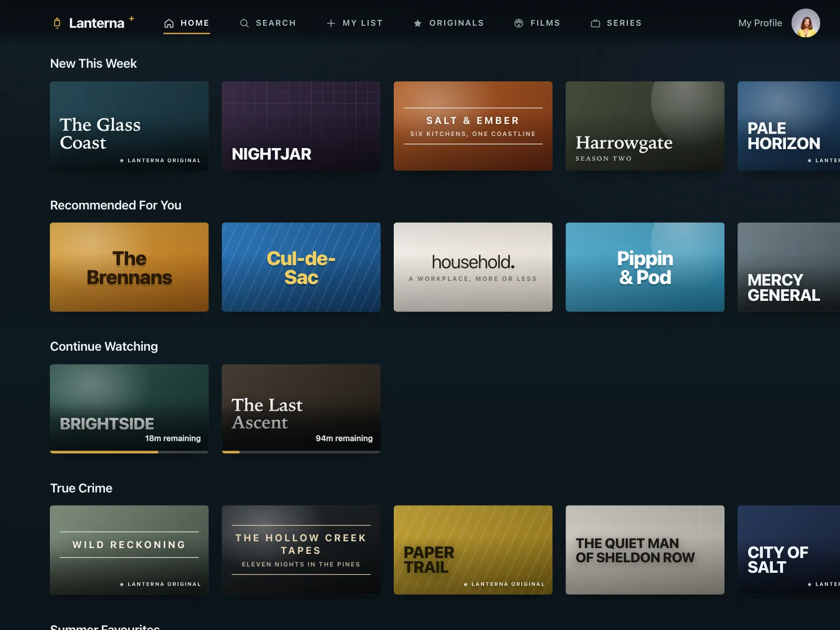Viewport: 840px width, 630px height.
Task: Click the Home house icon
Action: click(x=169, y=23)
